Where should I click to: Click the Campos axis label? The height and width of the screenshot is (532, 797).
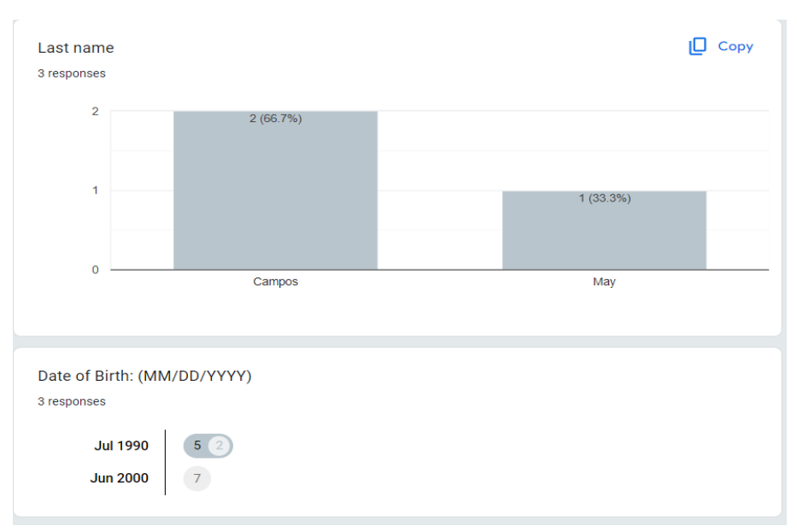276,282
